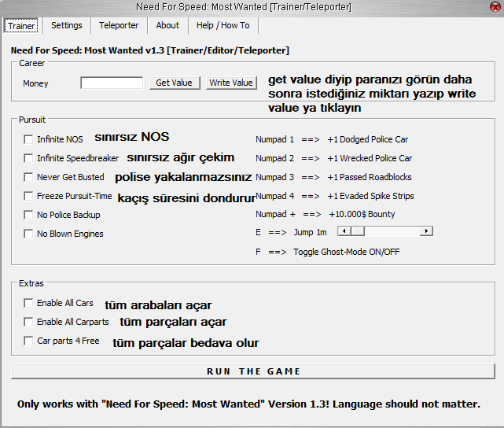Switch to the Trainer tab
This screenshot has height=428, width=504.
21,26
